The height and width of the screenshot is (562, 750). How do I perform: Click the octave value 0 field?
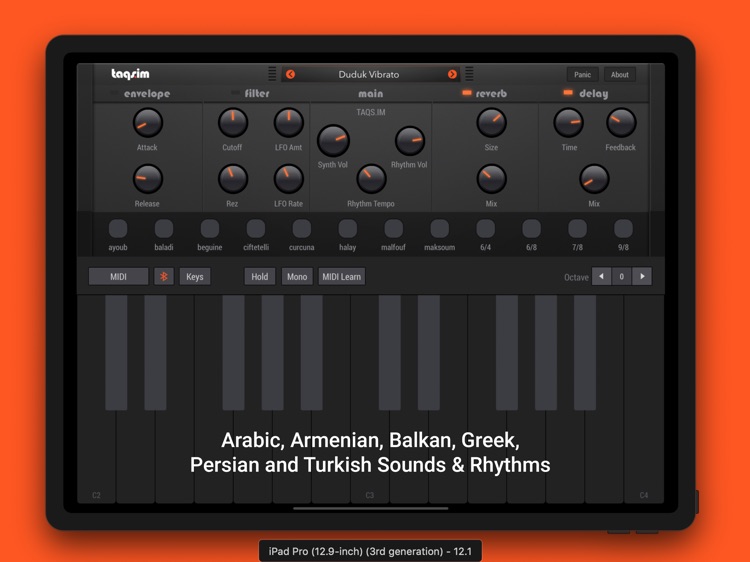pos(621,276)
